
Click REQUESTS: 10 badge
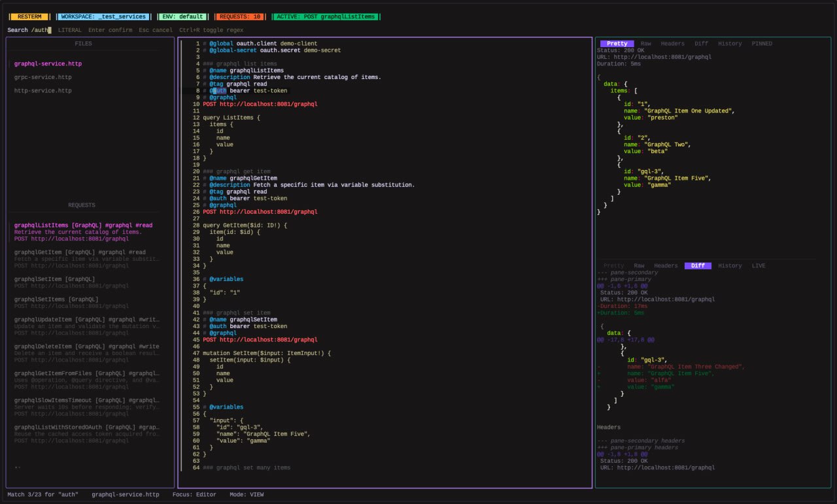click(x=240, y=16)
